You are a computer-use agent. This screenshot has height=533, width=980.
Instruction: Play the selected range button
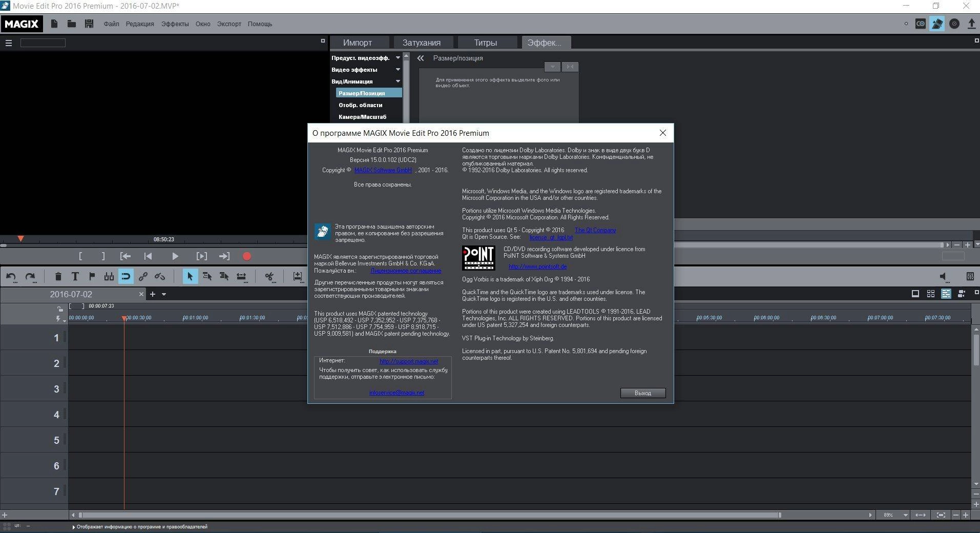point(201,256)
